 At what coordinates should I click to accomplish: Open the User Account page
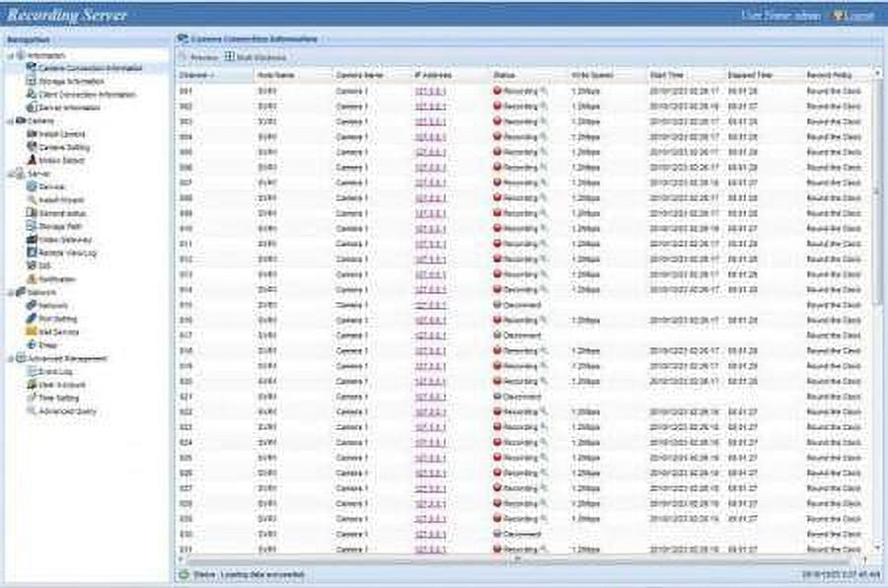coord(62,385)
